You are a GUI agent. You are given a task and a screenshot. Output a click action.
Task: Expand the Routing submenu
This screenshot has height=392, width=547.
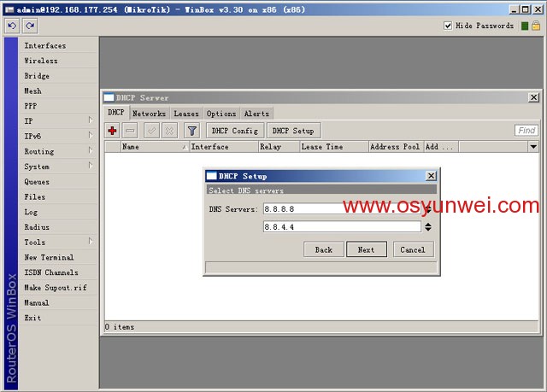[x=91, y=150]
